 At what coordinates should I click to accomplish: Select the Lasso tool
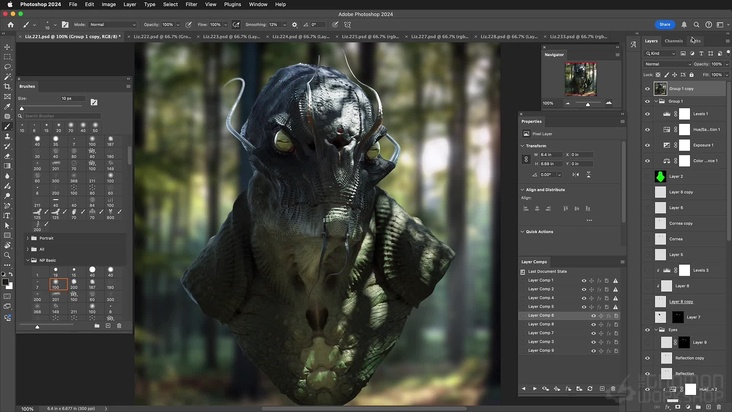[7, 66]
